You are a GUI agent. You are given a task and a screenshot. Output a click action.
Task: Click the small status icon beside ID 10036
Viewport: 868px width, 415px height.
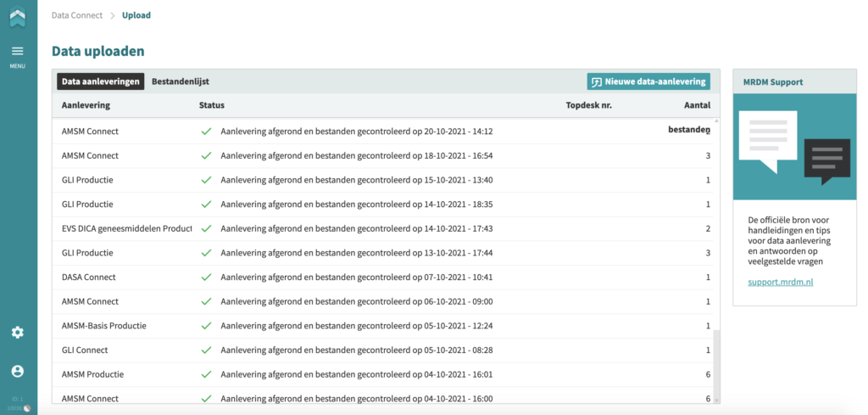(x=27, y=408)
